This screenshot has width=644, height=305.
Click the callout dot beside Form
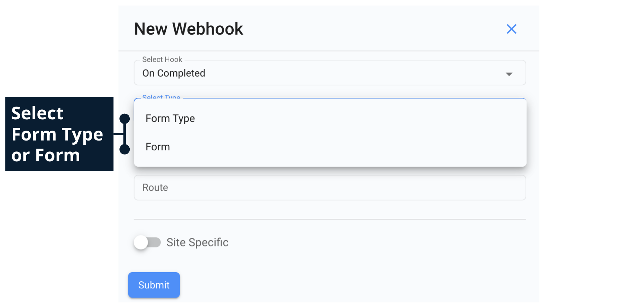pyautogui.click(x=124, y=149)
